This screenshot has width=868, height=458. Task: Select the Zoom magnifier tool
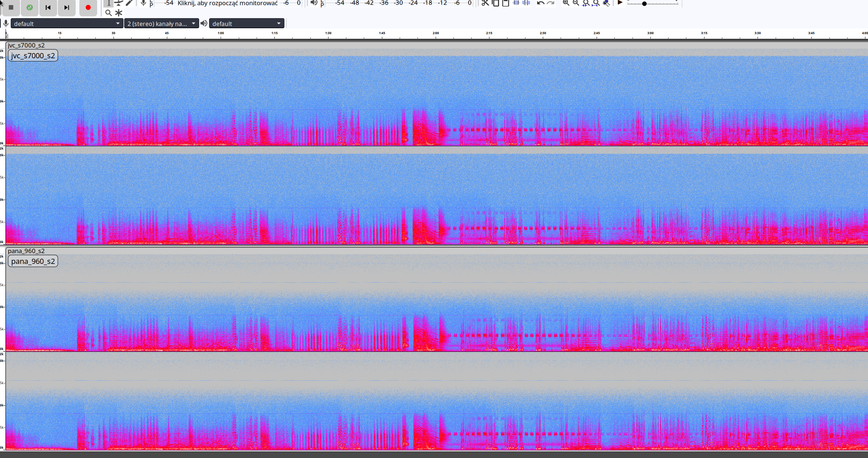click(x=108, y=13)
